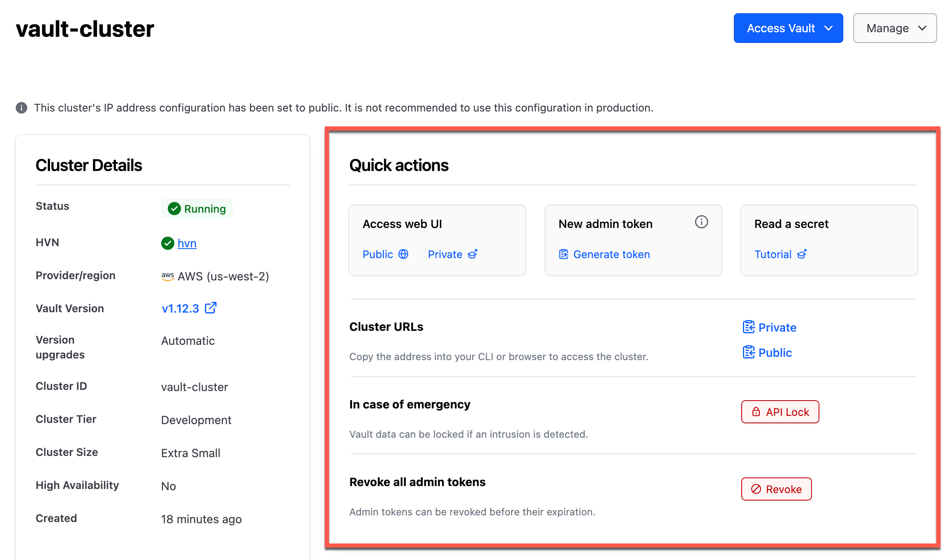The image size is (952, 560).
Task: Click the Version upgrades label
Action: tap(60, 347)
